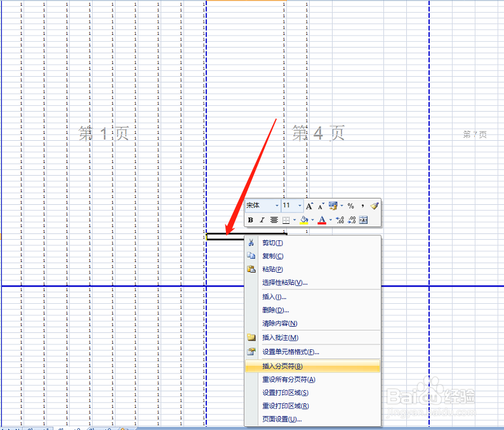This screenshot has height=430, width=504.
Task: Apply comma style from mini toolbar
Action: (362, 206)
